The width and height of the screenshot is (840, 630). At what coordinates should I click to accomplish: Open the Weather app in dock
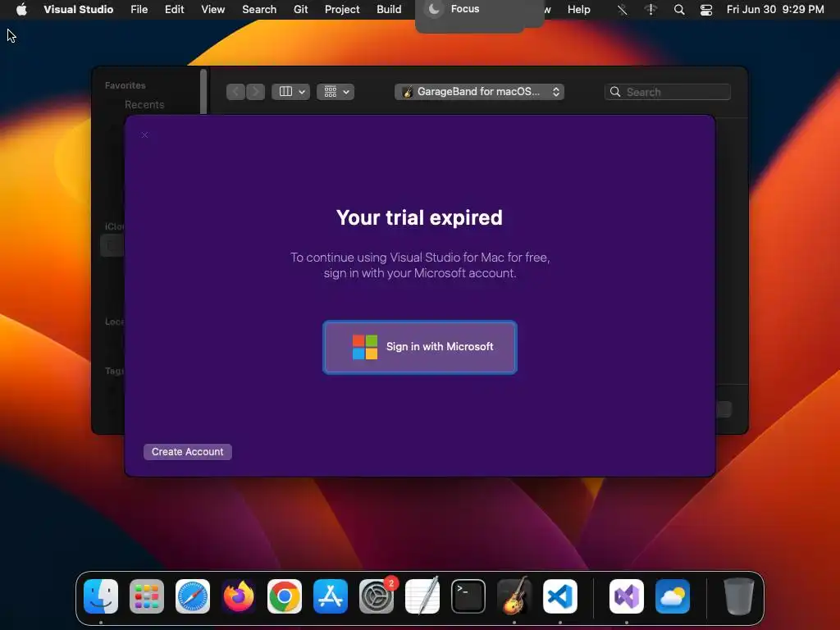pyautogui.click(x=673, y=596)
